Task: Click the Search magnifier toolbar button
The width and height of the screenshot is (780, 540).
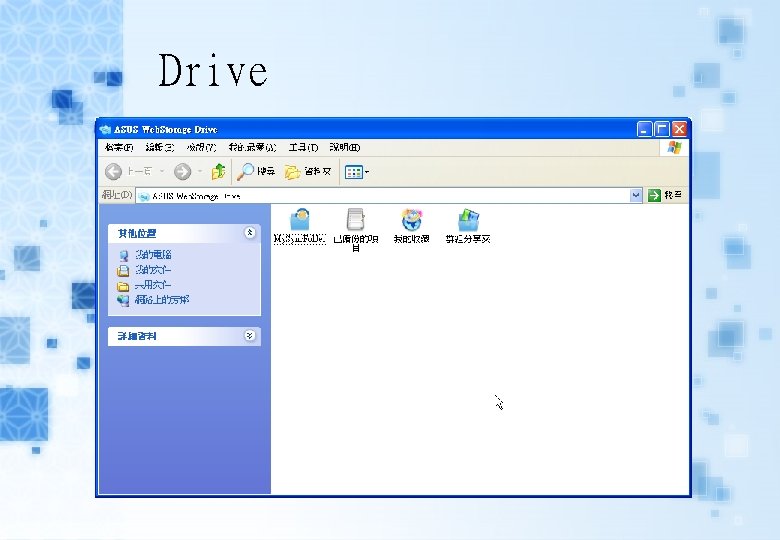Action: [256, 172]
